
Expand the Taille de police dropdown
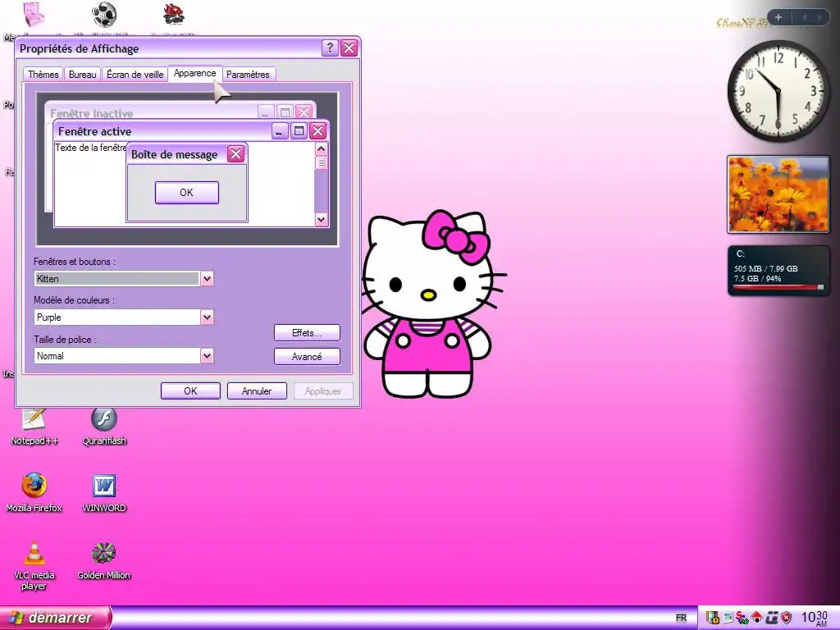207,356
